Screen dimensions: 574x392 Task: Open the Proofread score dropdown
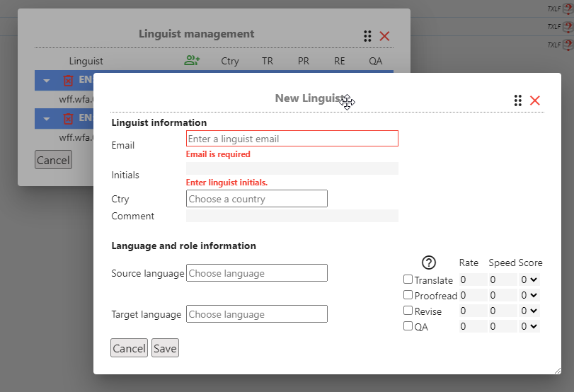529,295
